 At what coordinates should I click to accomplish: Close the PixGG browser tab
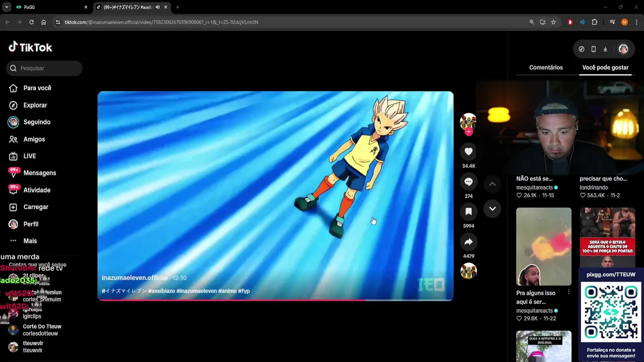pyautogui.click(x=86, y=7)
